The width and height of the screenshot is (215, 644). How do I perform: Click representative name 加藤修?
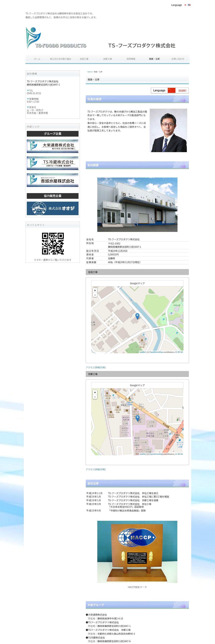(112, 258)
